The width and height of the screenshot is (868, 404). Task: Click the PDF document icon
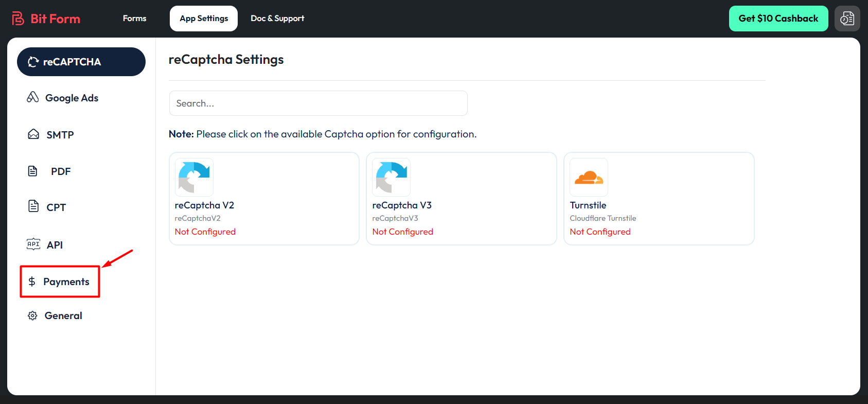(x=33, y=171)
